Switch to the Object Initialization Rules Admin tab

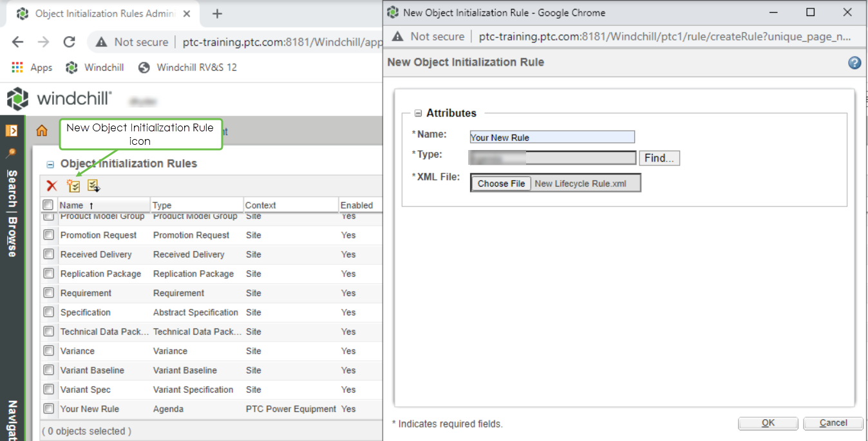click(x=97, y=13)
